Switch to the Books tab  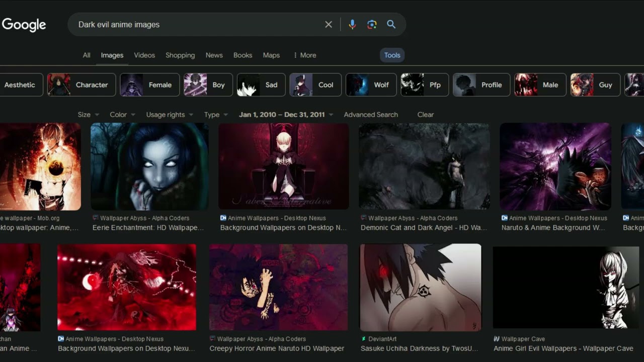pos(243,55)
